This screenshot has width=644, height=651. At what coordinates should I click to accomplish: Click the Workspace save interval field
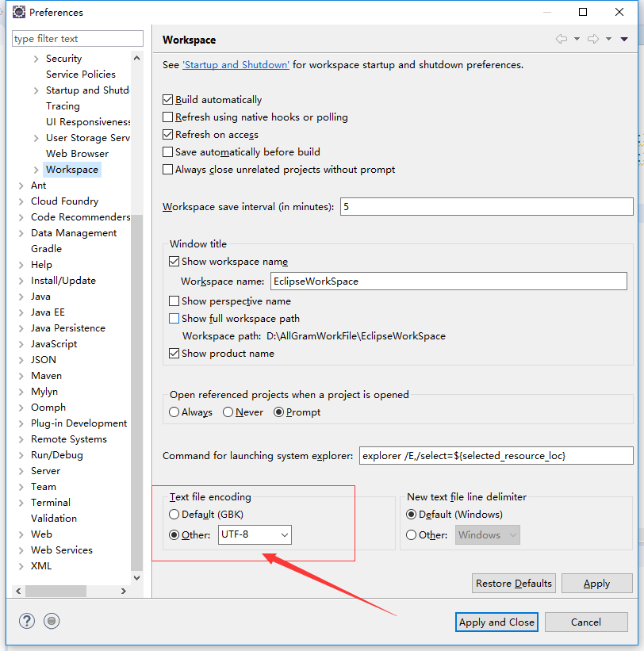point(487,206)
